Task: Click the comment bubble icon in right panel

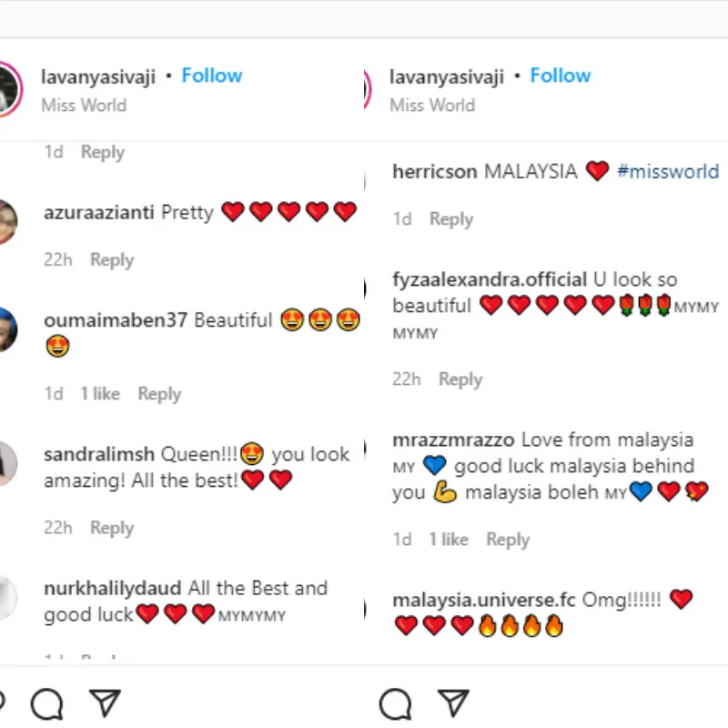Action: point(395,703)
